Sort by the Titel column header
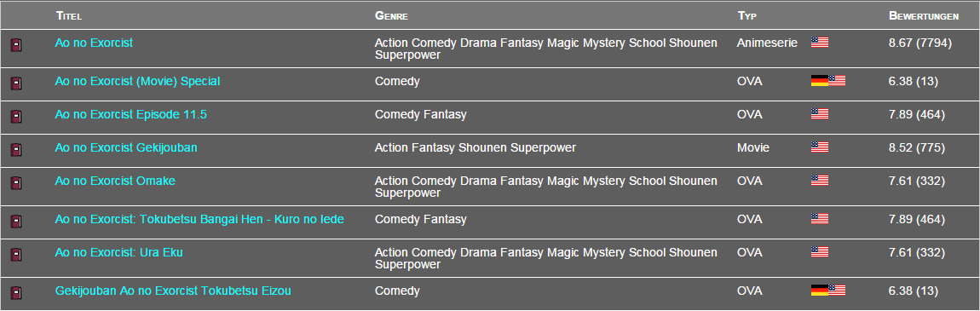Viewport: 980px width, 311px height. (69, 15)
